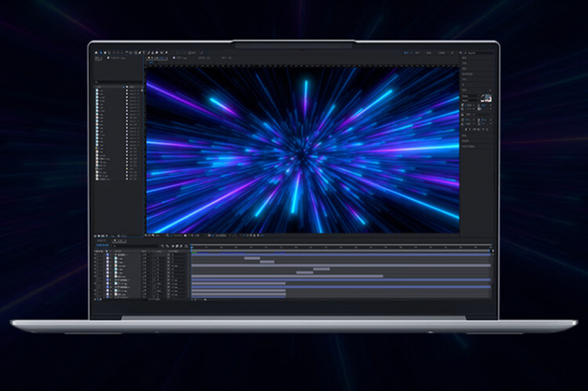Toggle visibility of the first timeline layer
Viewport: 588px width, 391px height.
(97, 254)
